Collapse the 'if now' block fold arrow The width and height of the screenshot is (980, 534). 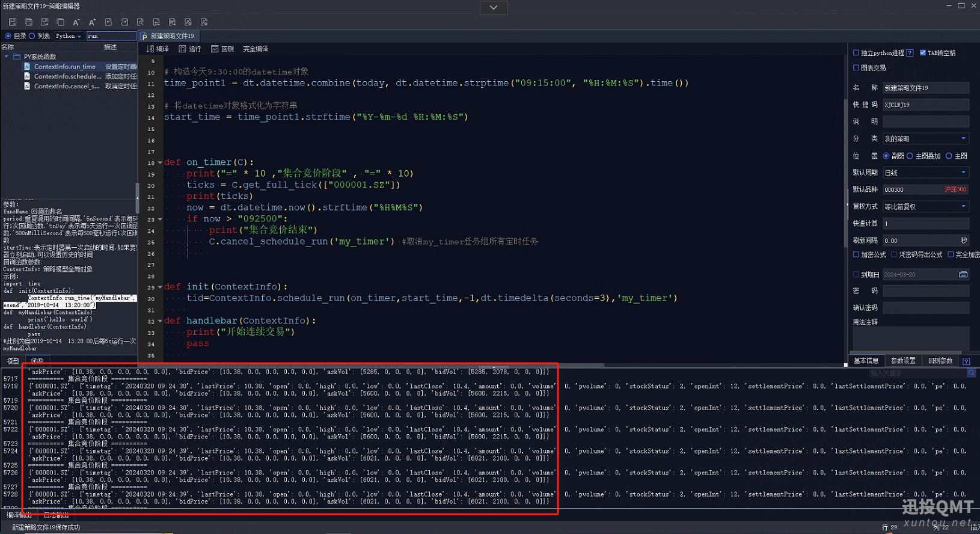[160, 219]
